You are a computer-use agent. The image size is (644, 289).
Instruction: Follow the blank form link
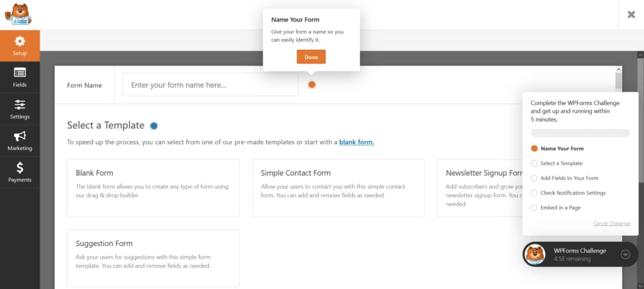click(x=357, y=142)
